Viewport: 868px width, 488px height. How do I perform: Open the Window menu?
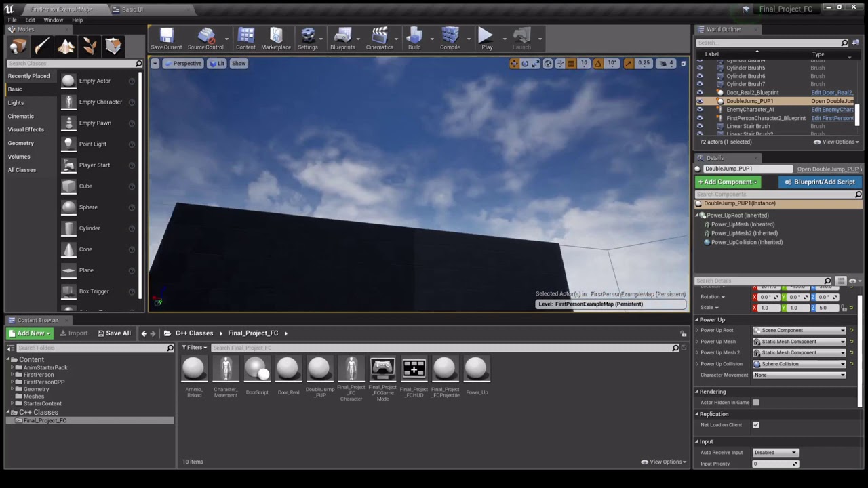(53, 20)
